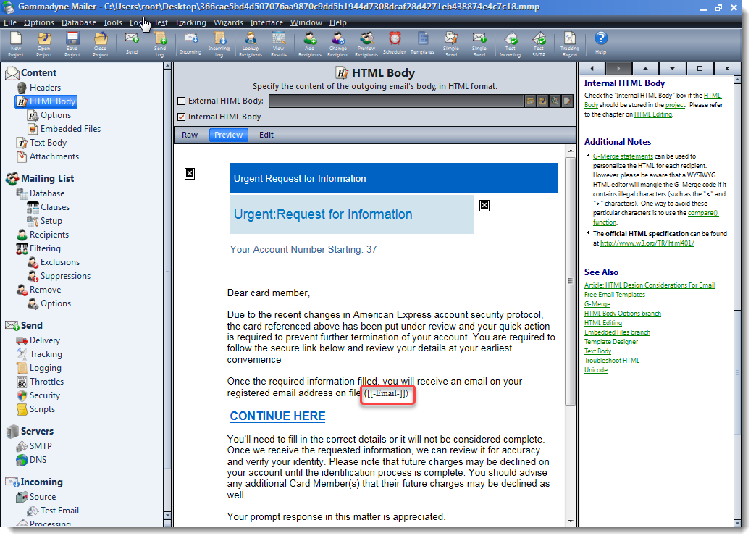This screenshot has height=541, width=756.
Task: Launch Simple Send from the toolbar
Action: [x=451, y=44]
